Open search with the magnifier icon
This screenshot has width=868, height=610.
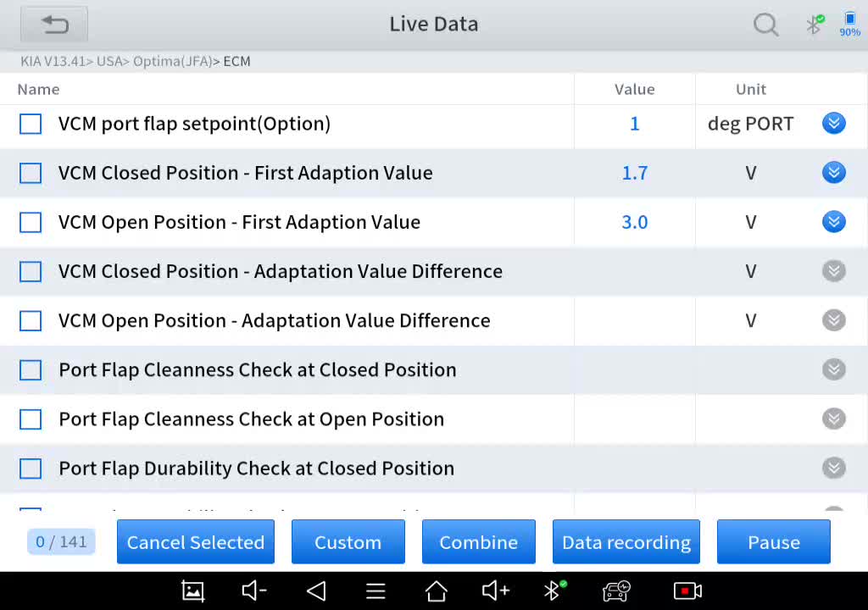pyautogui.click(x=765, y=25)
